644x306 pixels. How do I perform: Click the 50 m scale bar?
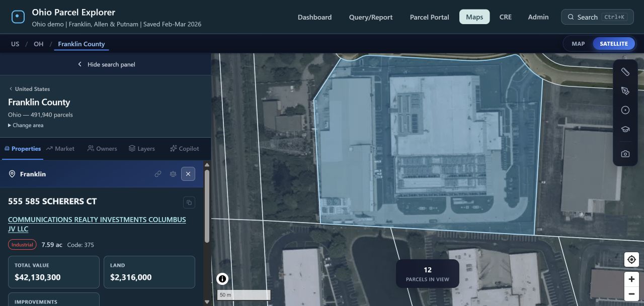coord(244,295)
